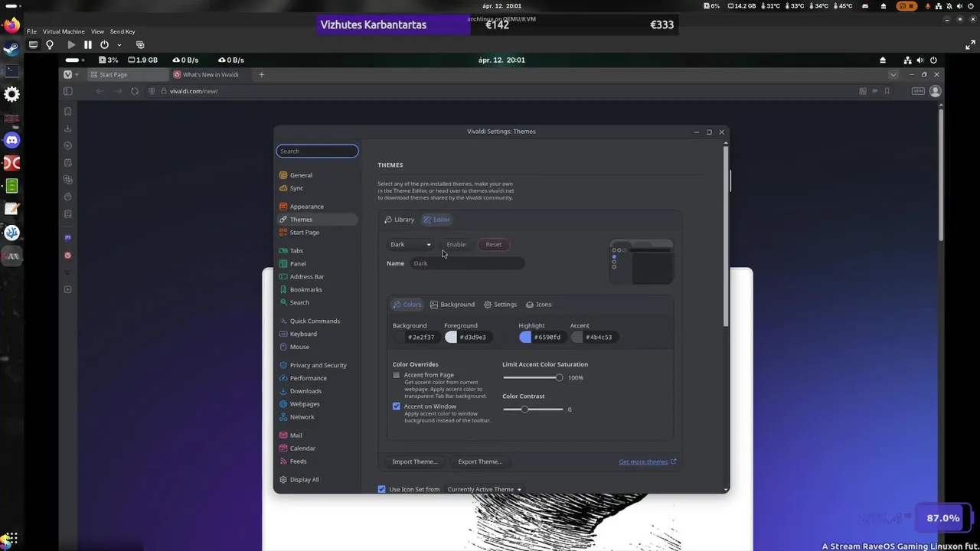Image resolution: width=980 pixels, height=551 pixels.
Task: Expand the VM shutdown options arrow
Action: point(118,44)
